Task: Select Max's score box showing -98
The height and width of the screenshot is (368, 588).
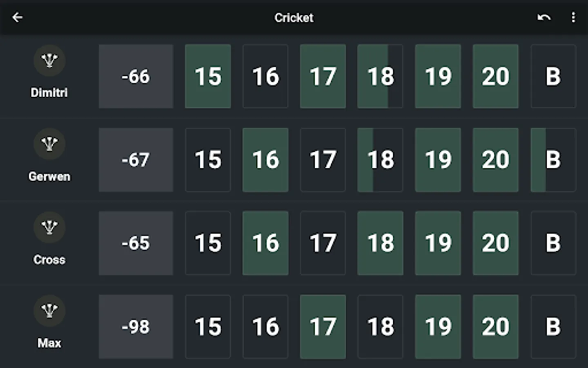Action: click(136, 327)
